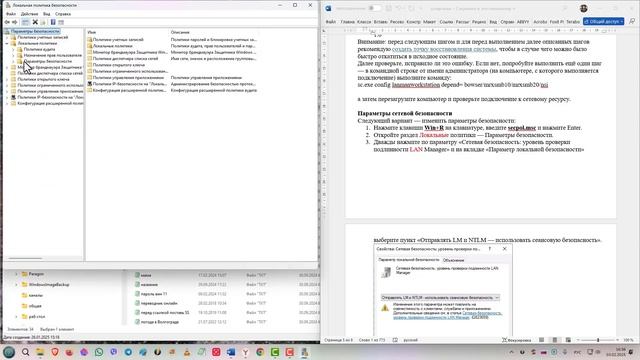640x360 pixels.
Task: Open the Вид menu in Local Security Policy
Action: pyautogui.click(x=47, y=14)
